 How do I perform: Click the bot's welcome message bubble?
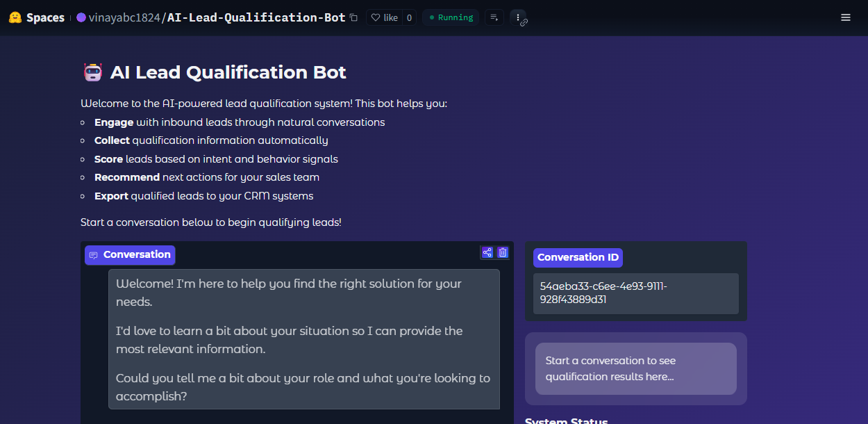point(303,339)
